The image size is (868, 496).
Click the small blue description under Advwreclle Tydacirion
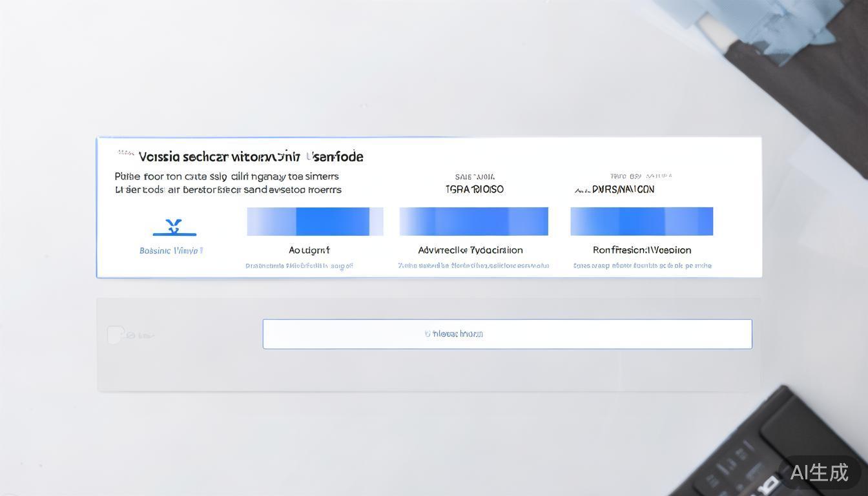[473, 265]
